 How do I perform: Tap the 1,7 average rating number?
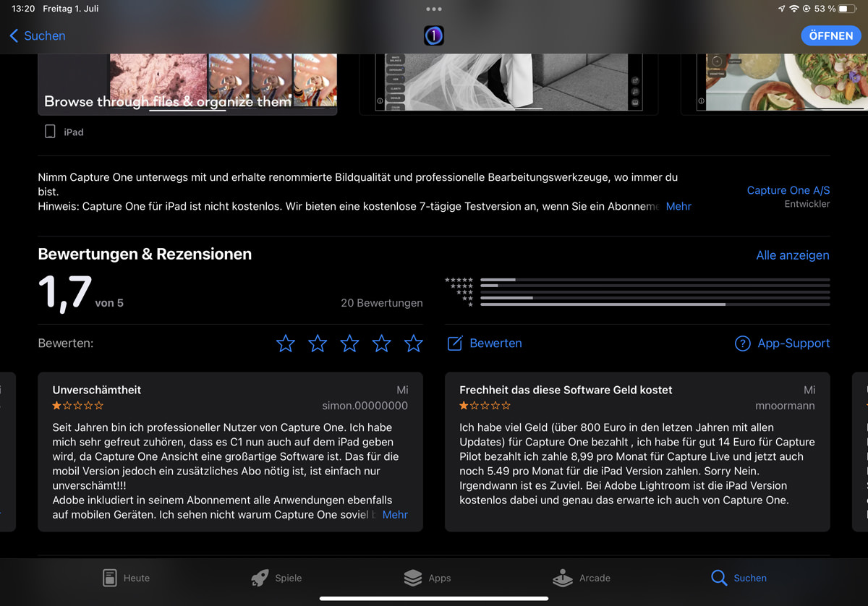click(64, 294)
